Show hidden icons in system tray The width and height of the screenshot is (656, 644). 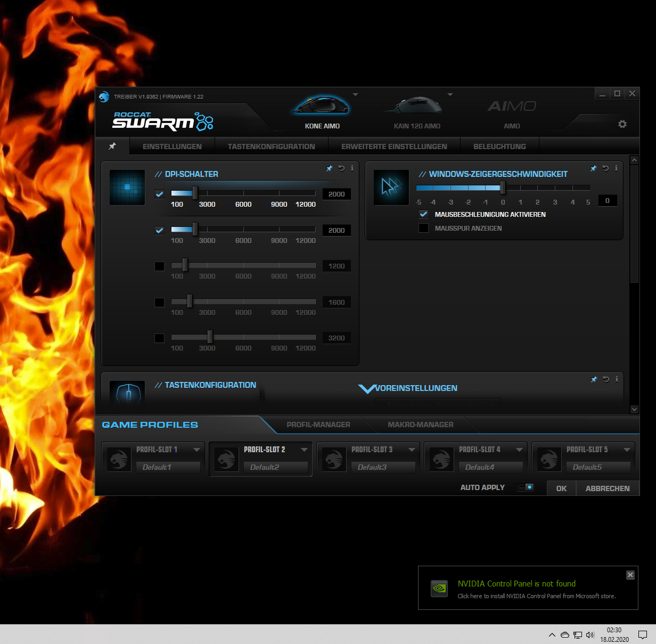[552, 634]
